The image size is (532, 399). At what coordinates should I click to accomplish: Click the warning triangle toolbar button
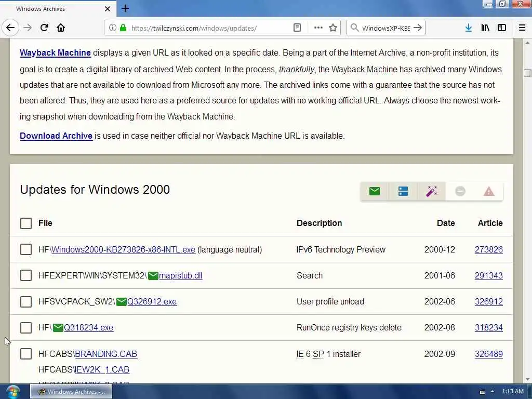click(488, 191)
